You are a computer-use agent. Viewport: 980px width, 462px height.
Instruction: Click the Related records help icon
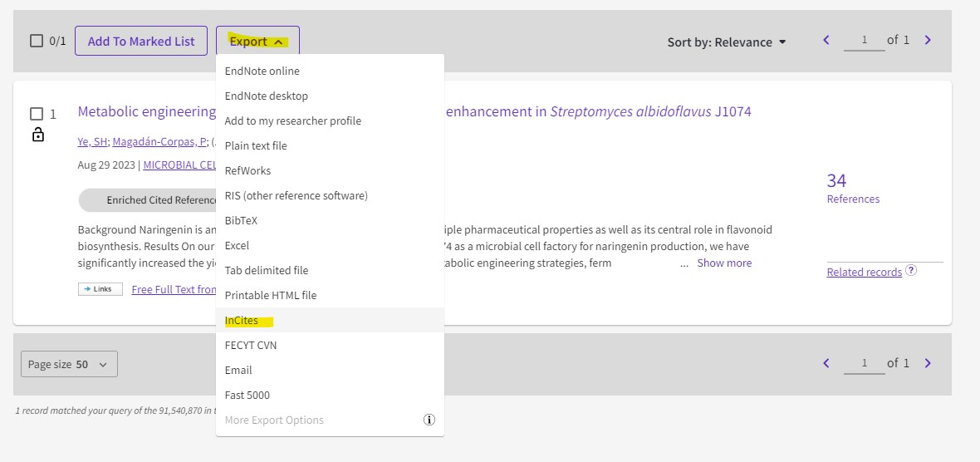click(911, 271)
